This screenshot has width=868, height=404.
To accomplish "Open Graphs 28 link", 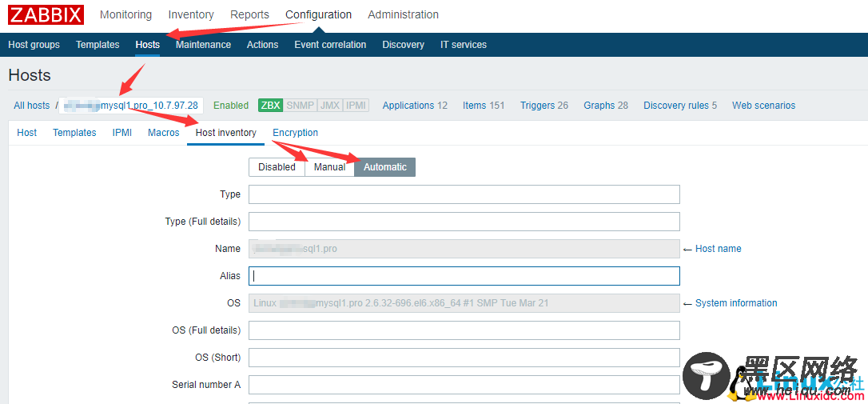I will click(x=606, y=106).
